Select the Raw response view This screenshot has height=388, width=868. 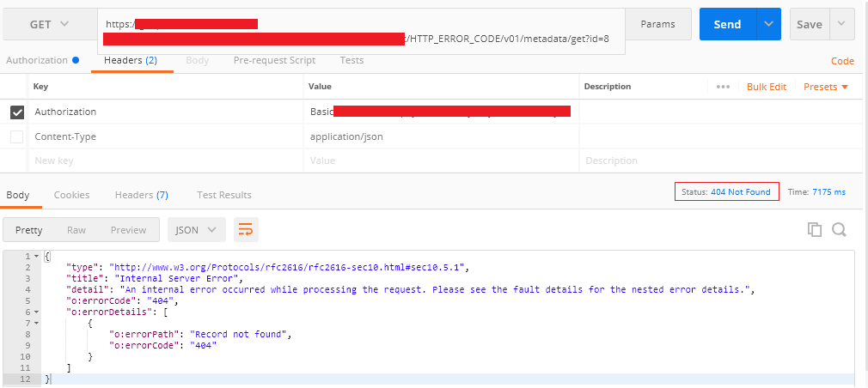coord(76,230)
